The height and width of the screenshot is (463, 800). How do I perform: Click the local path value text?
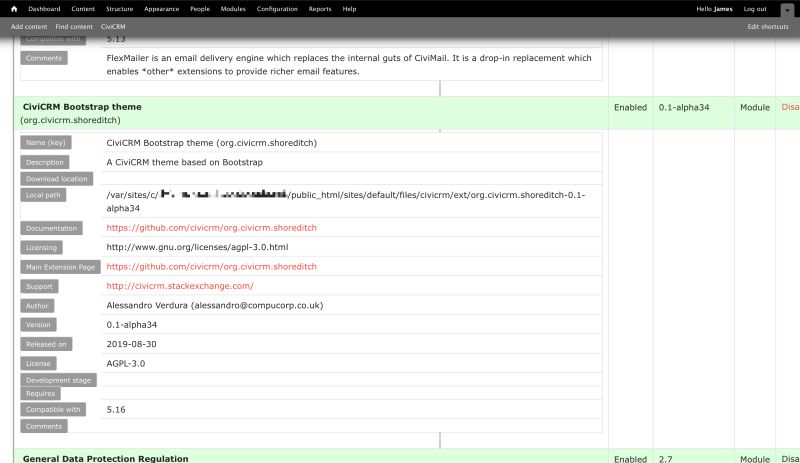[345, 202]
